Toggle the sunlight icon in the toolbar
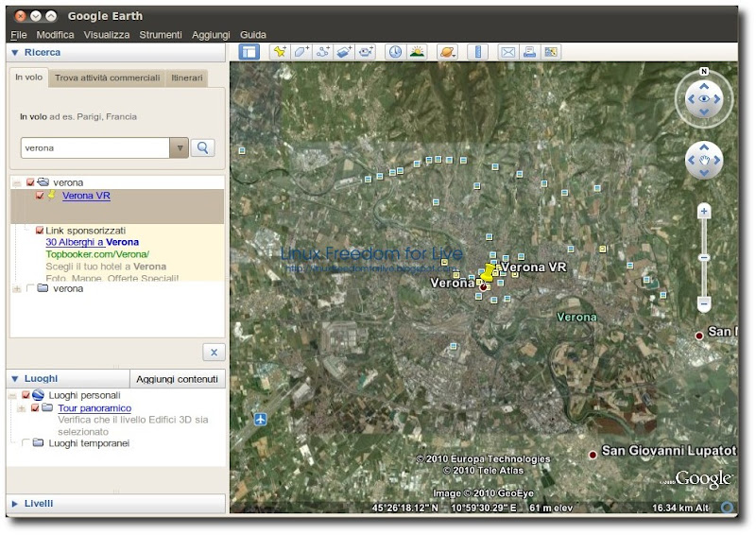The image size is (756, 535). tap(416, 52)
